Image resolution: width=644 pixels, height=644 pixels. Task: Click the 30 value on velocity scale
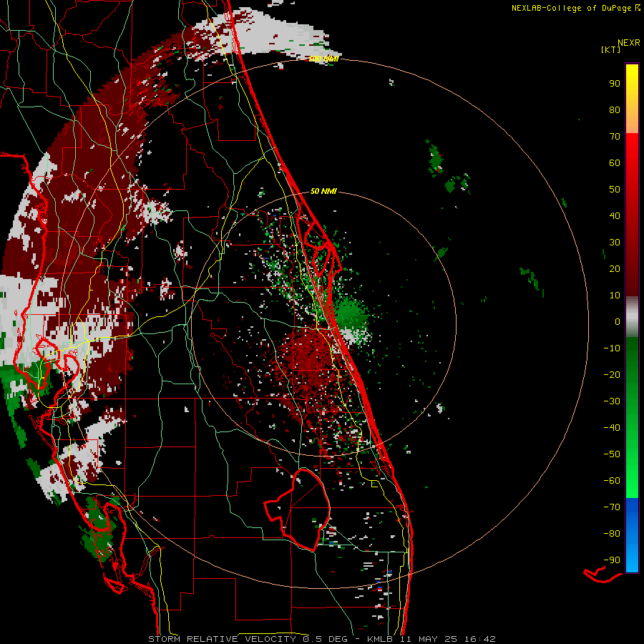(x=615, y=243)
